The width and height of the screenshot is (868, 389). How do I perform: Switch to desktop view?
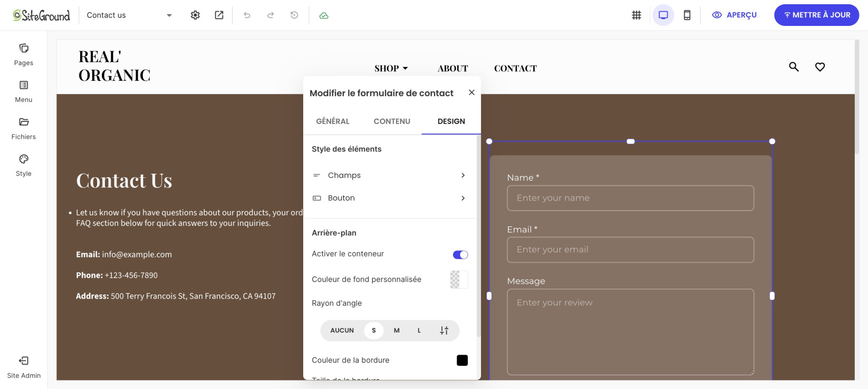[x=663, y=15]
